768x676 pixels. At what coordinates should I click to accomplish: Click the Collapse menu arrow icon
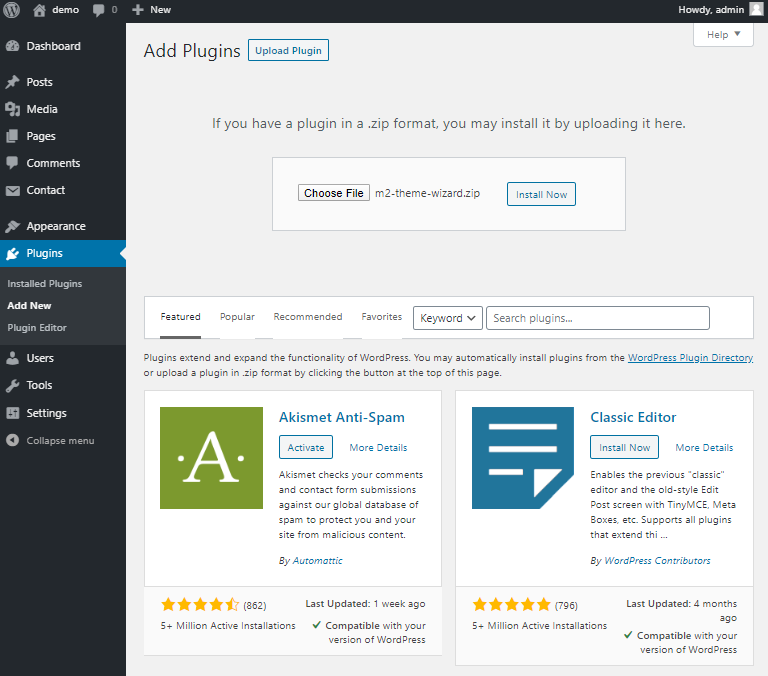pos(12,440)
